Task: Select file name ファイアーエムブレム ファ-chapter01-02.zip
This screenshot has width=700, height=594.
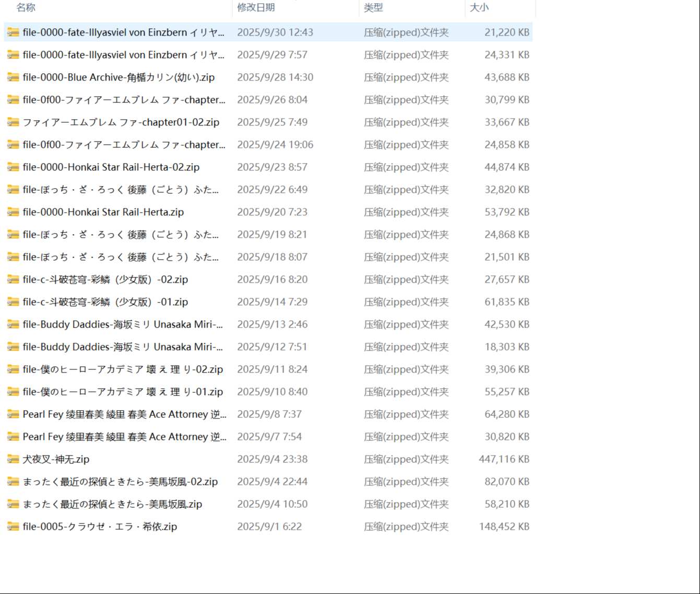Action: [x=121, y=122]
